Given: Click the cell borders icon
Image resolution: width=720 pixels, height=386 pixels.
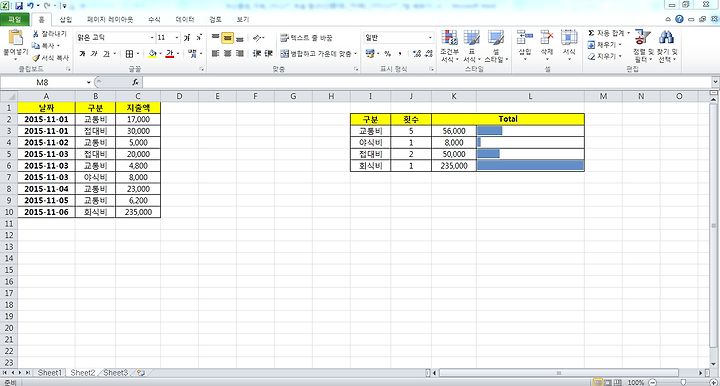Looking at the screenshot, I should (129, 54).
